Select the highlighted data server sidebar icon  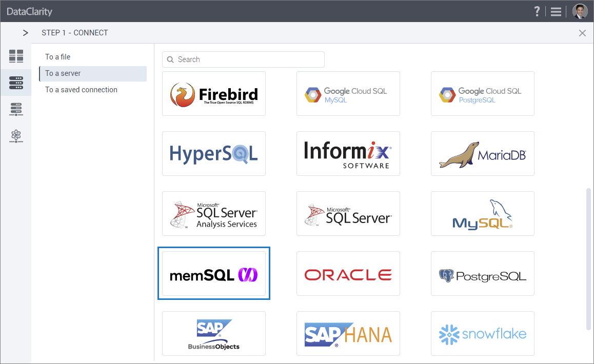click(16, 83)
